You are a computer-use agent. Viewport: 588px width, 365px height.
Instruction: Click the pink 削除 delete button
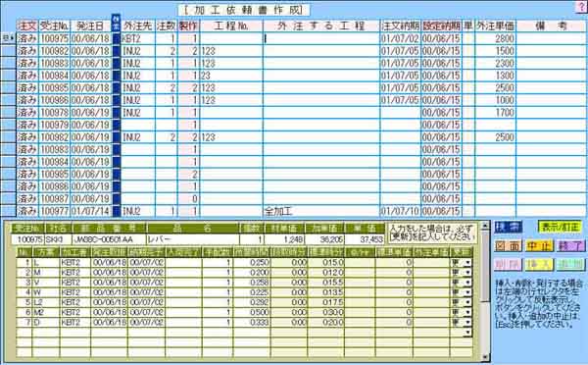[508, 264]
